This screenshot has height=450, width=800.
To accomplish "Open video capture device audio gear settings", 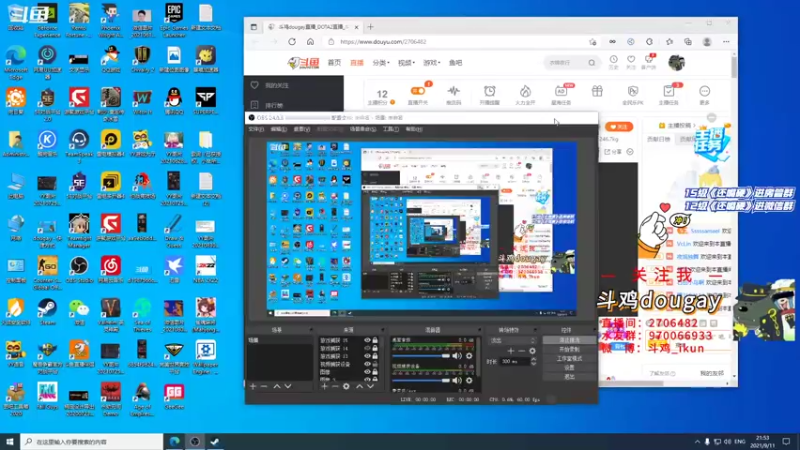I will click(469, 380).
